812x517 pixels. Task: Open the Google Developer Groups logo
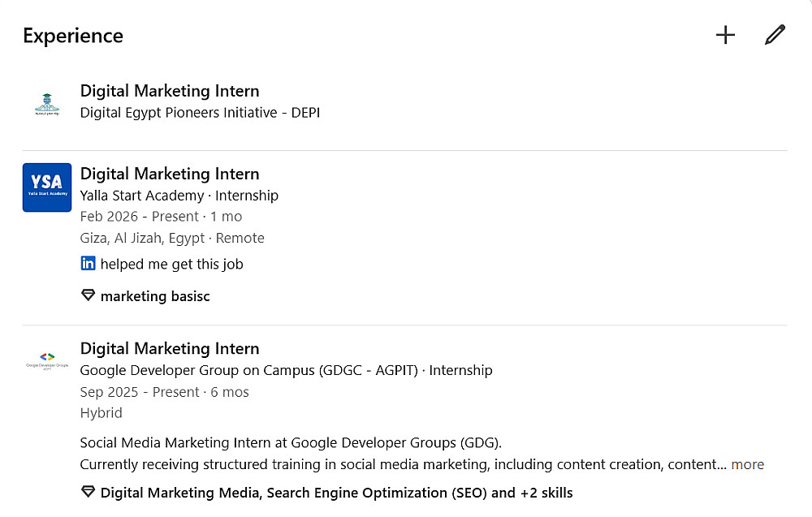pyautogui.click(x=47, y=360)
